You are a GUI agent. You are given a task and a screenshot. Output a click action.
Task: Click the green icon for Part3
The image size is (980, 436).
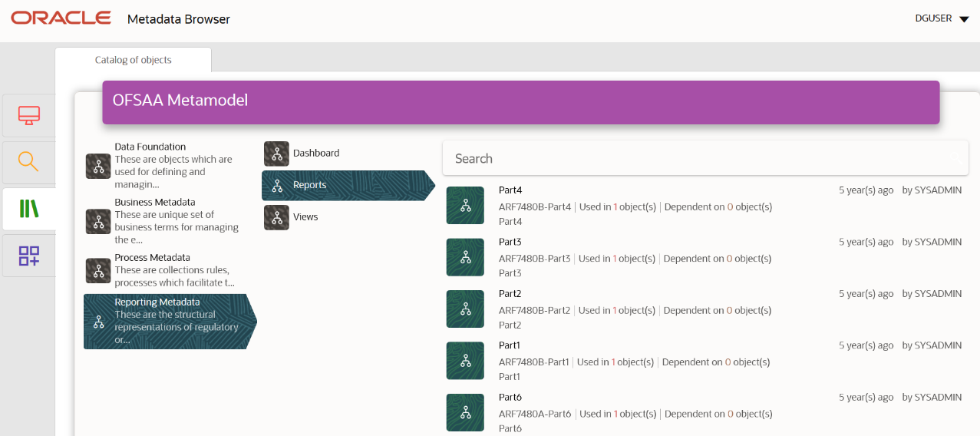[x=465, y=257]
